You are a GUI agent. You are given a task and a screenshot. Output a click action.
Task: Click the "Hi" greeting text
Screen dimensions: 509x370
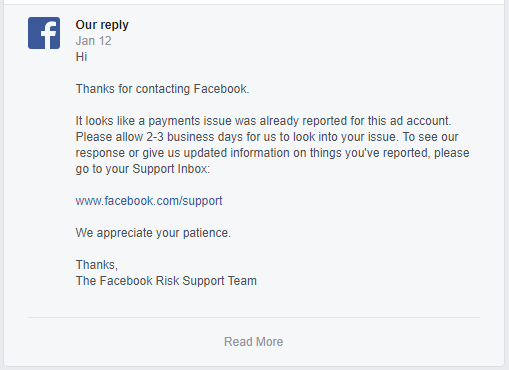[81, 57]
